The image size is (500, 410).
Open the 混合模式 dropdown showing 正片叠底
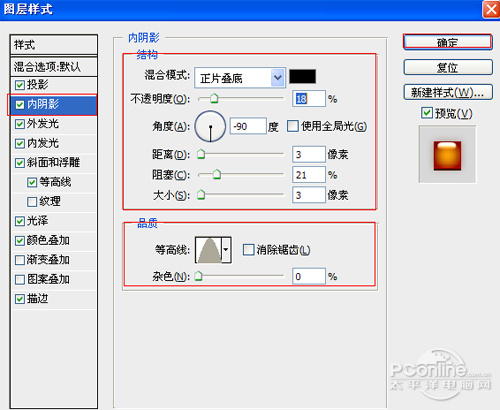240,78
